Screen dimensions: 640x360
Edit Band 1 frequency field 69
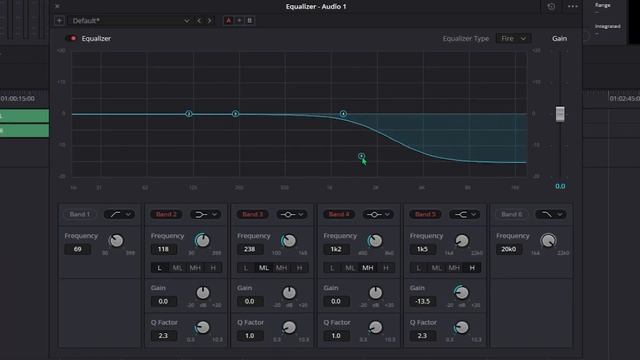coord(78,249)
